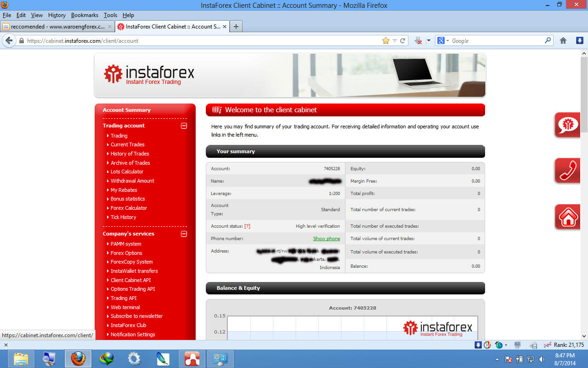Open Archive of Trades link
This screenshot has width=588, height=368.
pos(130,163)
